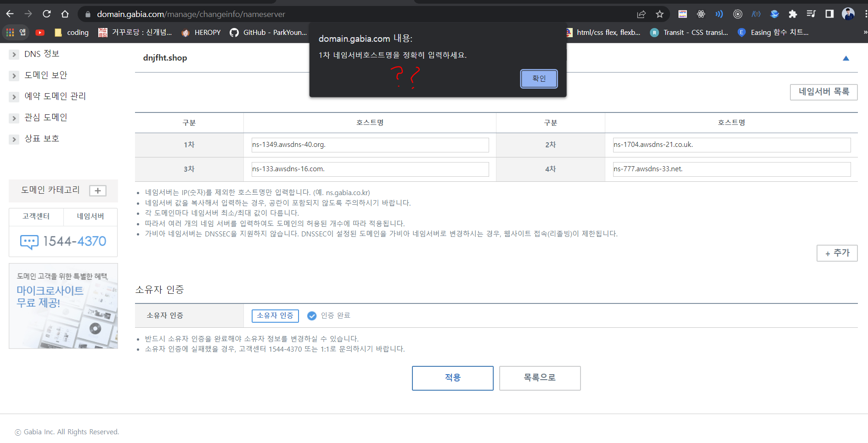868x443 pixels.
Task: Click the share page icon in address bar
Action: [x=642, y=14]
